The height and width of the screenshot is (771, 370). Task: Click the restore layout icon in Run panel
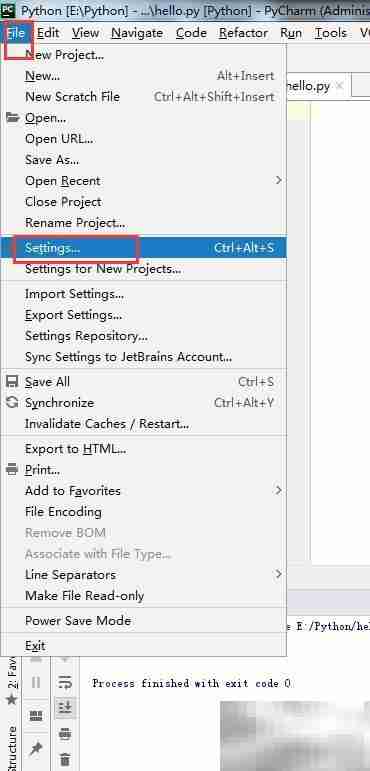click(36, 715)
